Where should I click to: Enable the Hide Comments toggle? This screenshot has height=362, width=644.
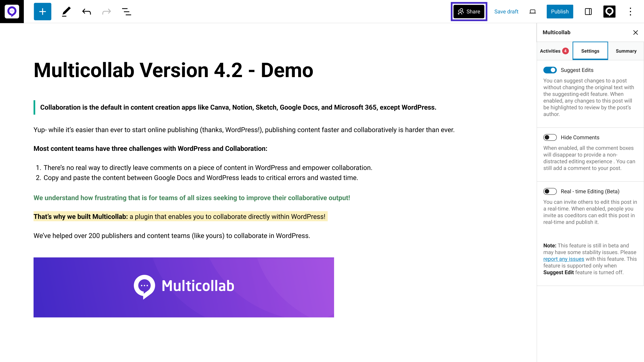[x=550, y=137]
